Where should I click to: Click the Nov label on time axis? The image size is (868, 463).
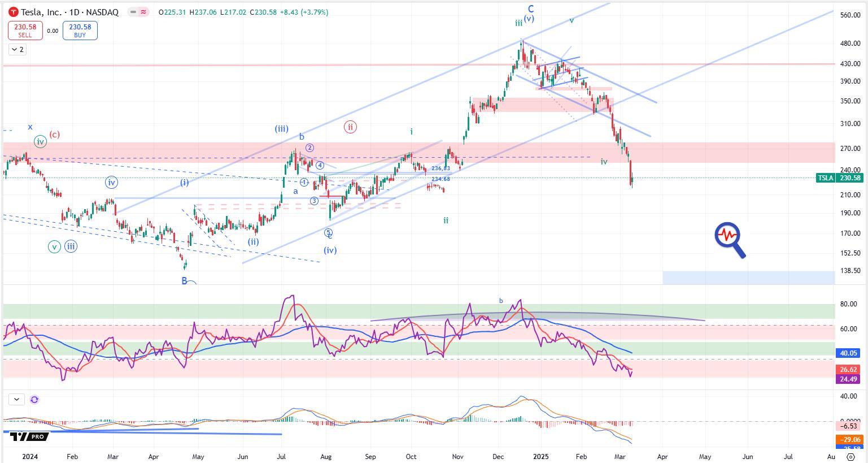(458, 456)
